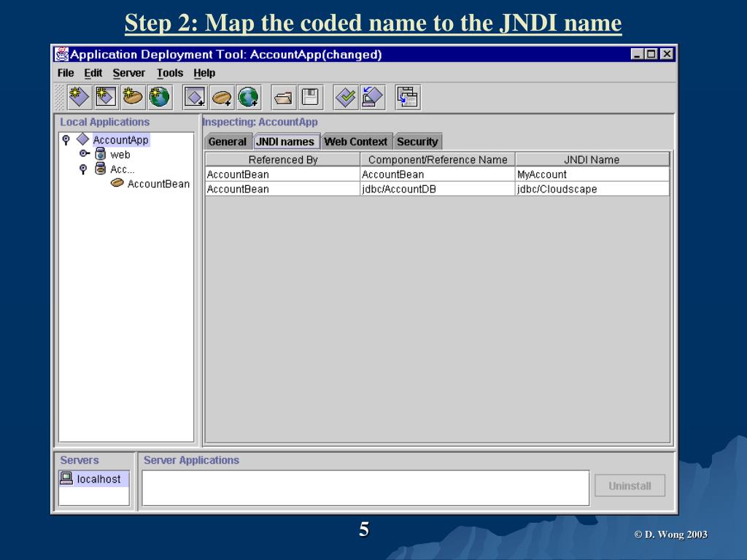The width and height of the screenshot is (747, 560).
Task: Open the Tools menu
Action: coord(169,73)
